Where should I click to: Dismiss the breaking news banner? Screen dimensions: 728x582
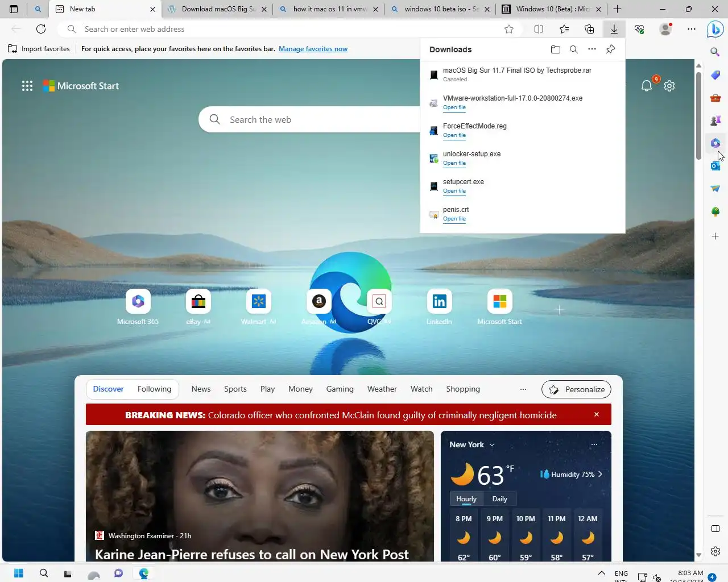coord(597,414)
